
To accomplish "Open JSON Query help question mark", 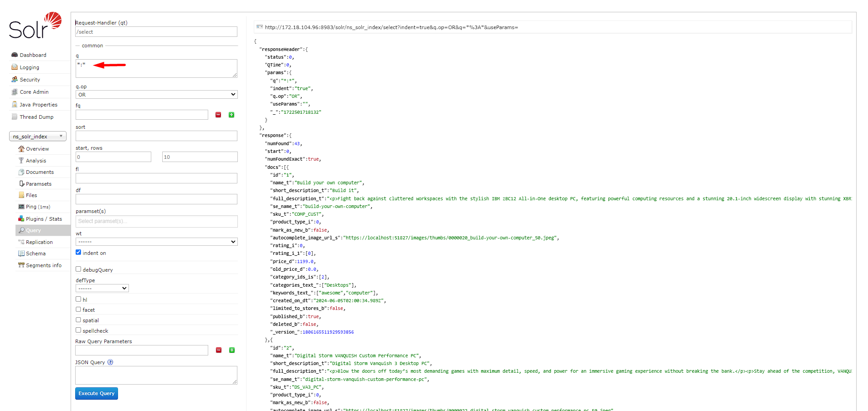I will pyautogui.click(x=110, y=362).
